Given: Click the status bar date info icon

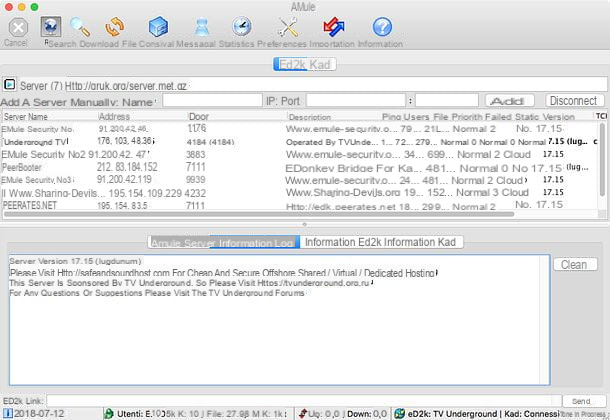Looking at the screenshot, I should click(x=8, y=413).
